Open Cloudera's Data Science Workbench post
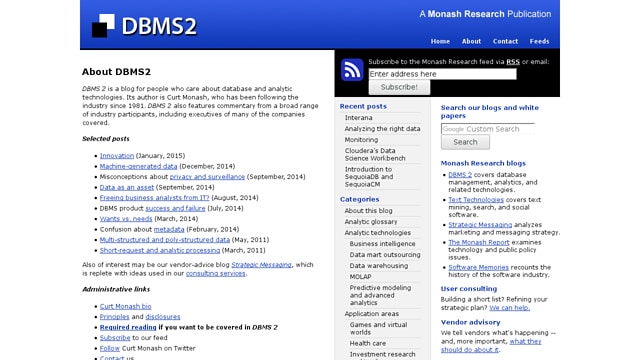 coord(375,154)
